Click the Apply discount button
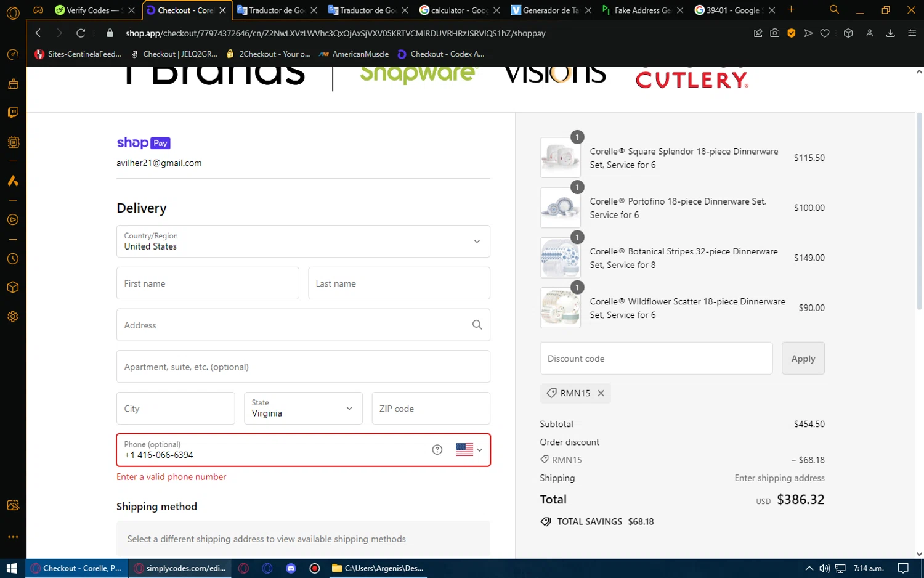 click(x=803, y=358)
